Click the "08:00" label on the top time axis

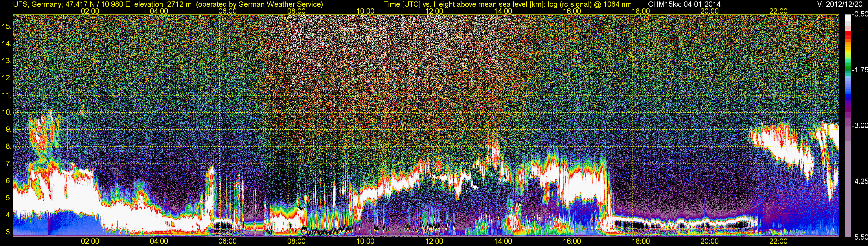(297, 11)
